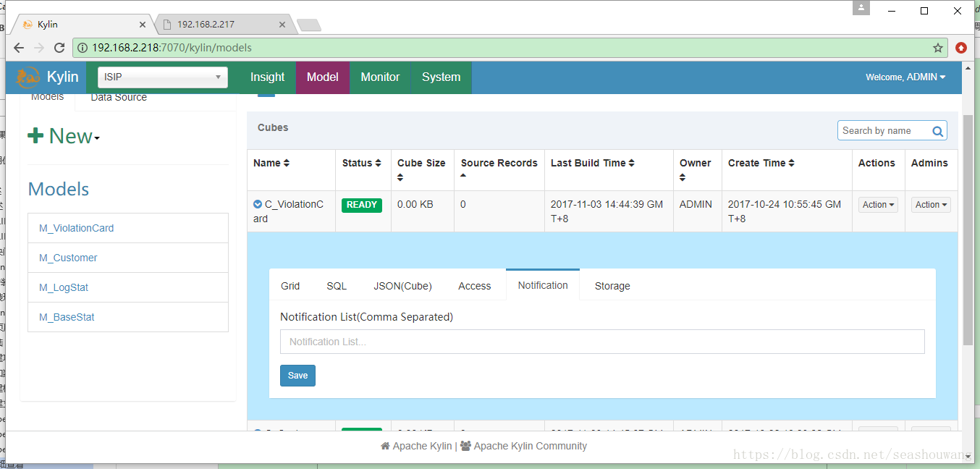
Task: Sort by Last Build Time arrows
Action: tap(632, 164)
